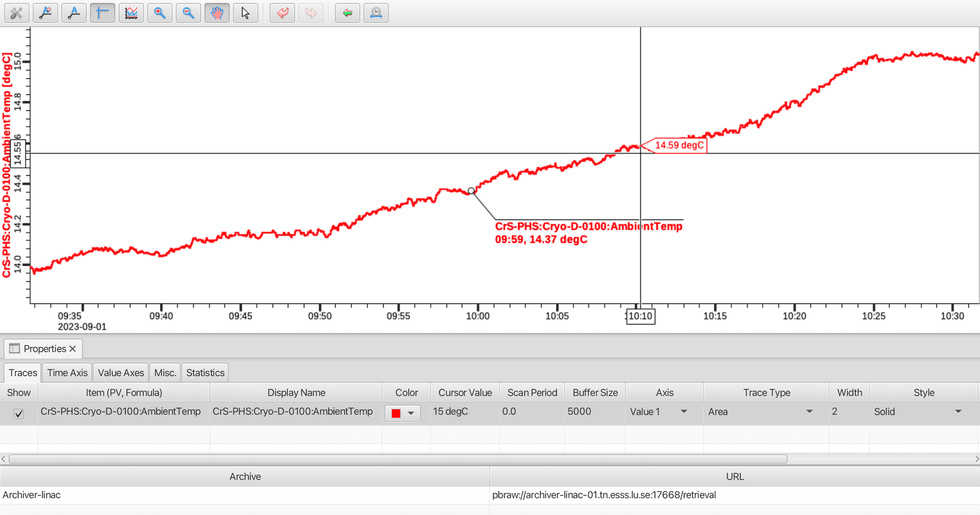The width and height of the screenshot is (980, 515).
Task: Close the Properties panel
Action: coord(72,349)
